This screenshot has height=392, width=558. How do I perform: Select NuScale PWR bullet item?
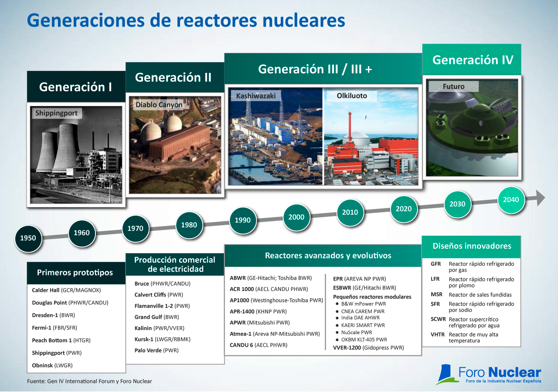[x=354, y=332]
